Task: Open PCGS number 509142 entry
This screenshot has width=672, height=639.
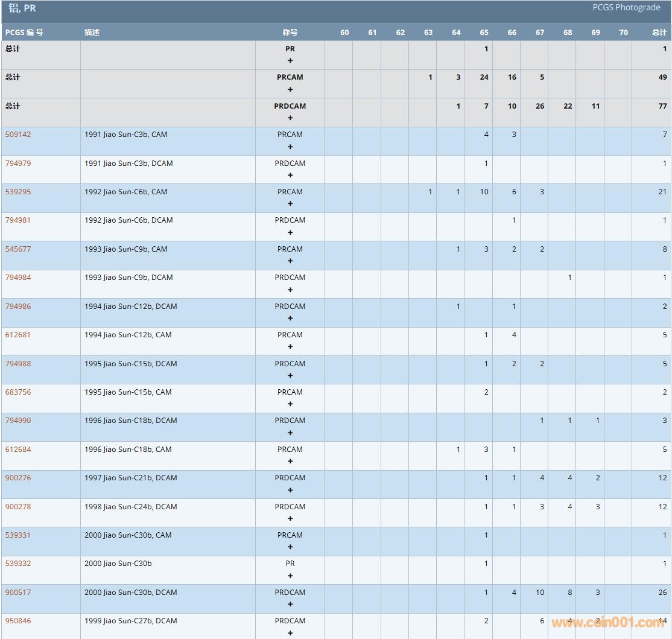Action: [x=18, y=135]
